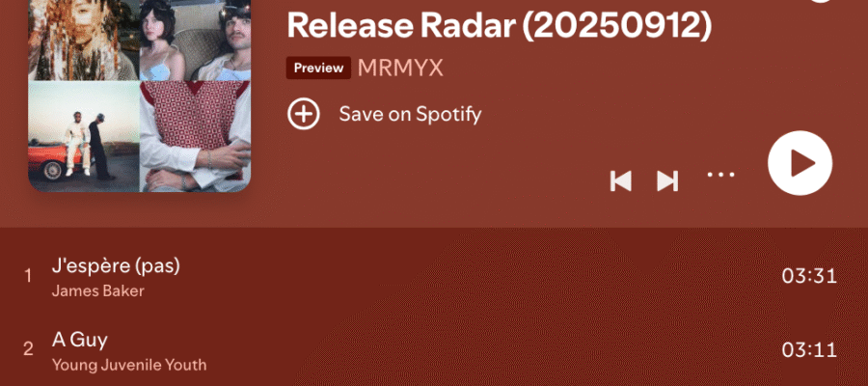This screenshot has height=386, width=868.
Task: Select the artist name James Baker
Action: 98,291
